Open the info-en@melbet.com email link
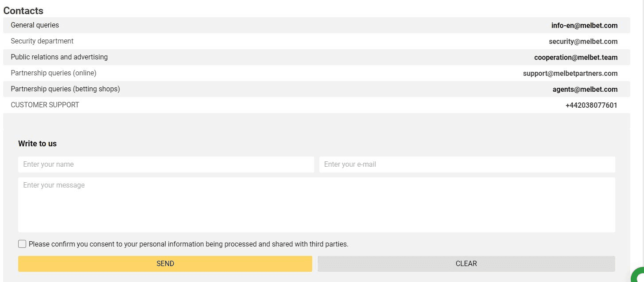The image size is (644, 282). [x=584, y=26]
